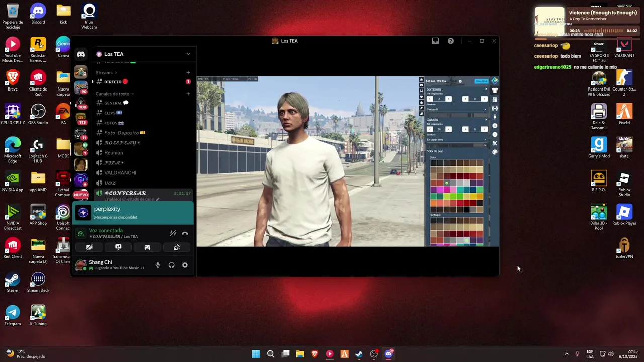Disconnect from voice channel
Image resolution: width=644 pixels, height=362 pixels.
point(185,233)
